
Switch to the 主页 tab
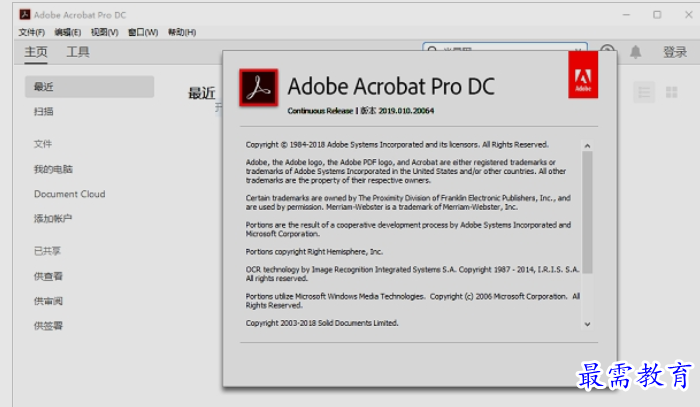click(36, 52)
